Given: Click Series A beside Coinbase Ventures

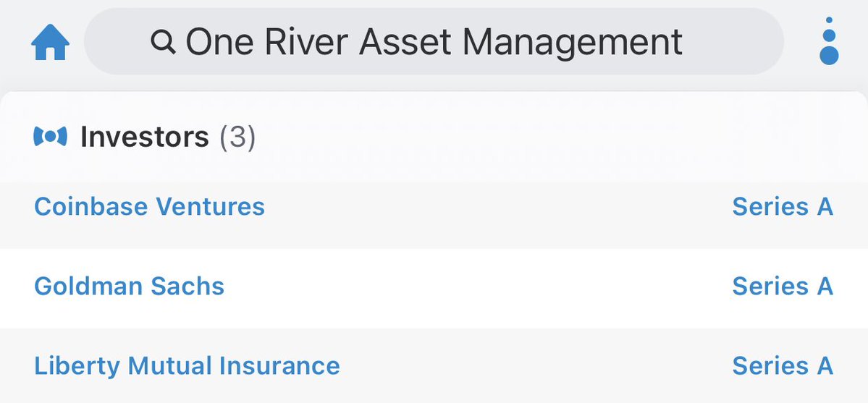Looking at the screenshot, I should click(782, 207).
